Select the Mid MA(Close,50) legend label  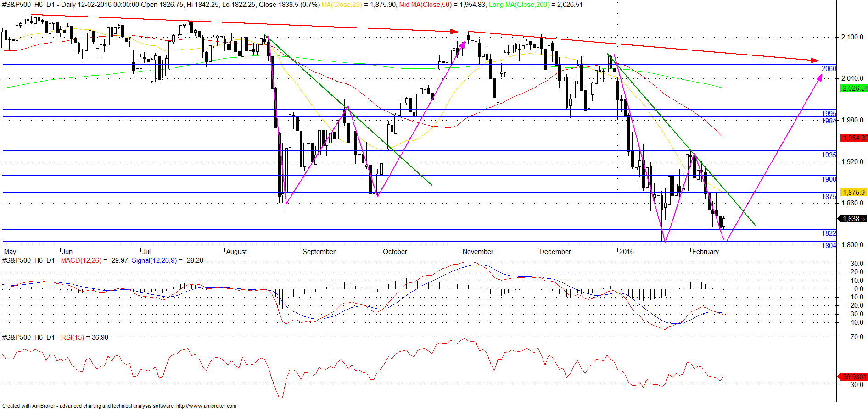pyautogui.click(x=426, y=5)
